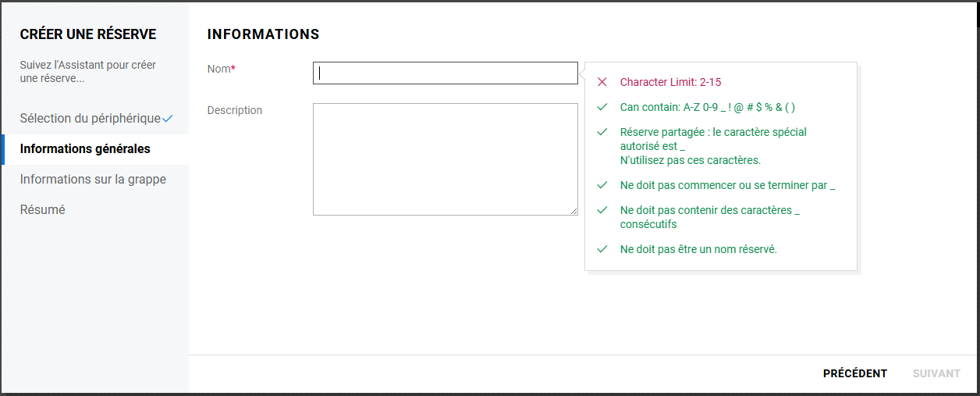Click the Nom field label
980x396 pixels.
pos(219,69)
